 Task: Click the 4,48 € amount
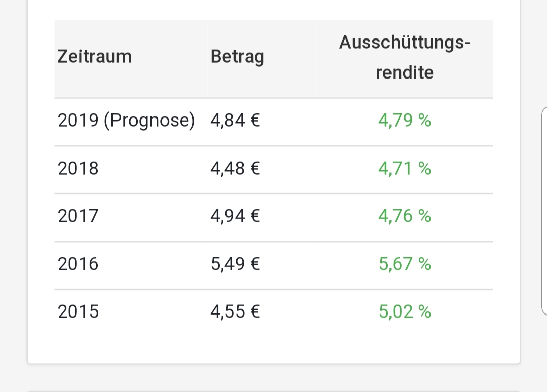(235, 168)
